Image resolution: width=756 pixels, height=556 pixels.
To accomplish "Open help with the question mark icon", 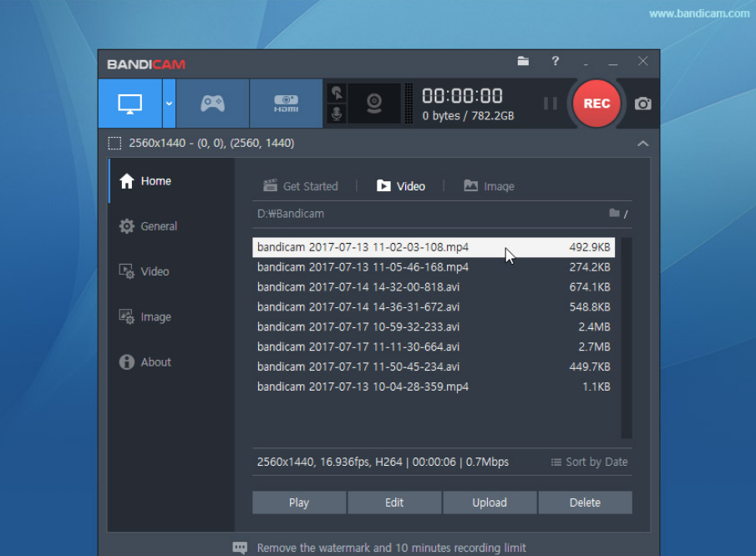I will tap(556, 62).
